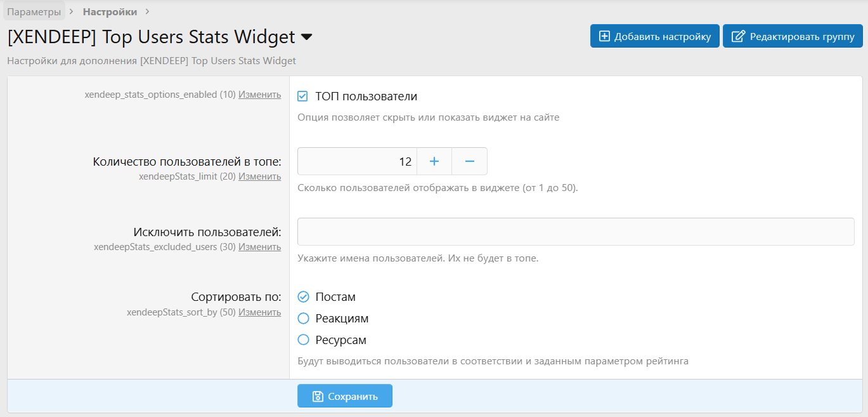Click Изменить for xendeepStats_excluded_users

259,247
